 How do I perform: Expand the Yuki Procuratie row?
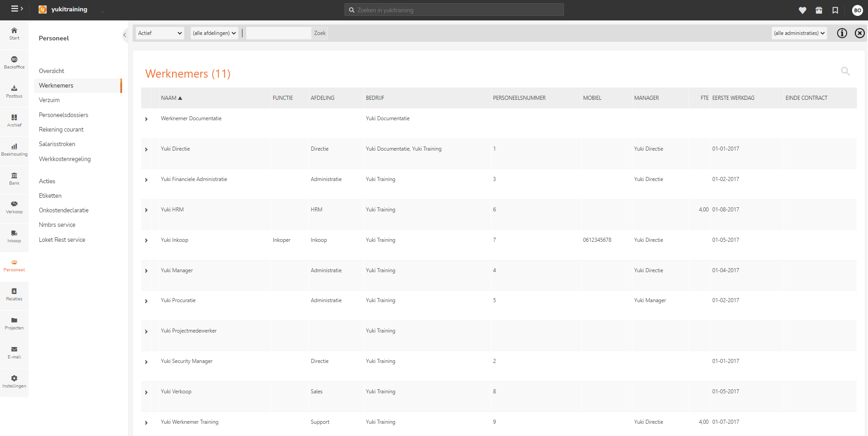146,301
